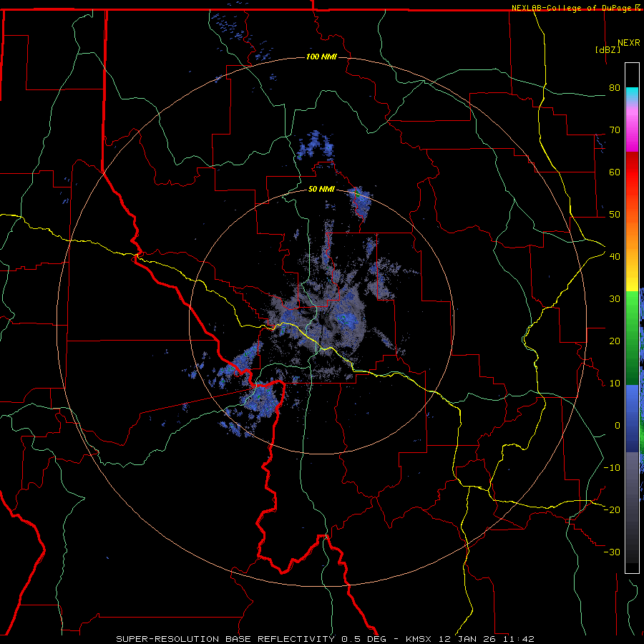Click the dBZ unit label
This screenshot has width=644, height=644.
tap(608, 49)
